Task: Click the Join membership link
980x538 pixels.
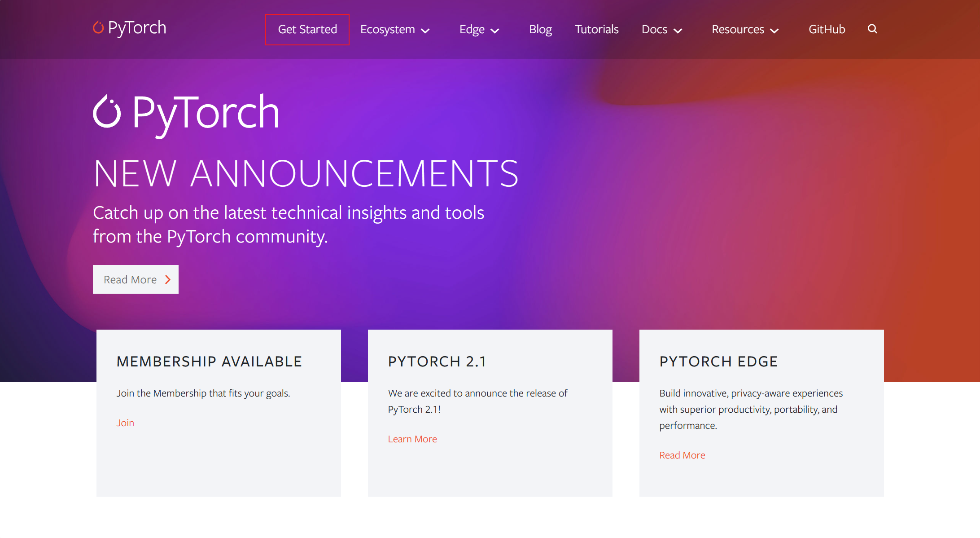Action: tap(125, 423)
